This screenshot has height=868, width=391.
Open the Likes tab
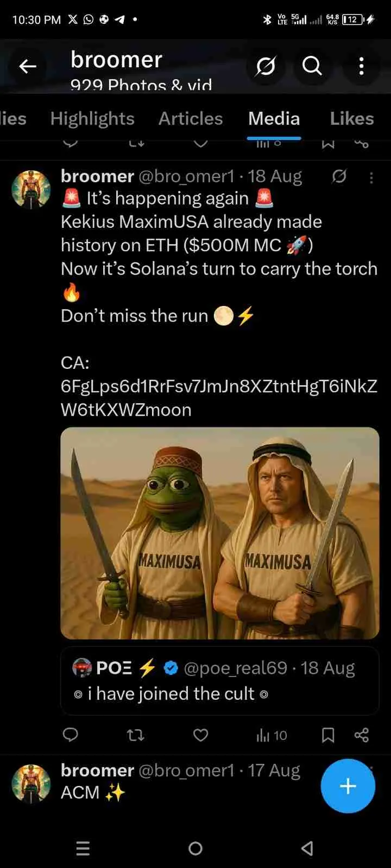pyautogui.click(x=351, y=118)
